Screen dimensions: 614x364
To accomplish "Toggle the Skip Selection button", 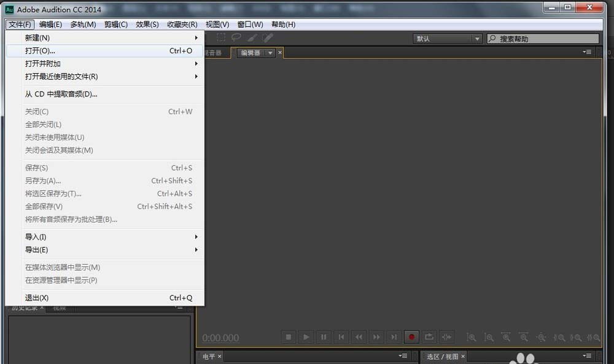I will (x=446, y=337).
